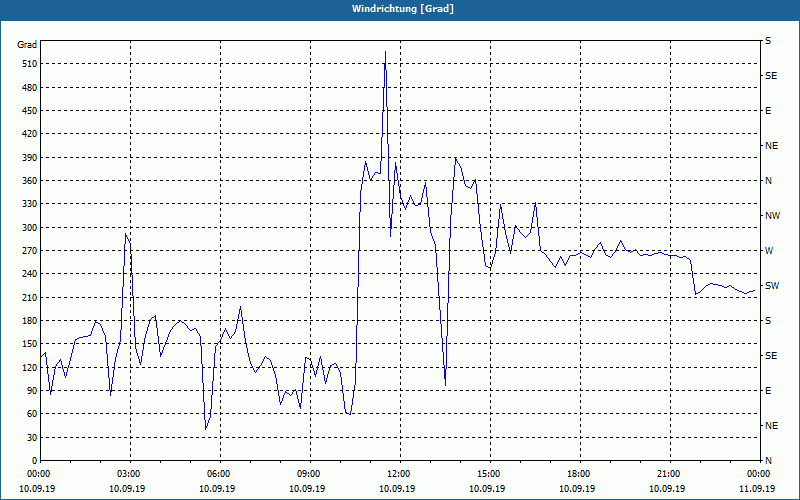Click the 11.09.19 date label
This screenshot has width=800, height=500.
coord(757,489)
